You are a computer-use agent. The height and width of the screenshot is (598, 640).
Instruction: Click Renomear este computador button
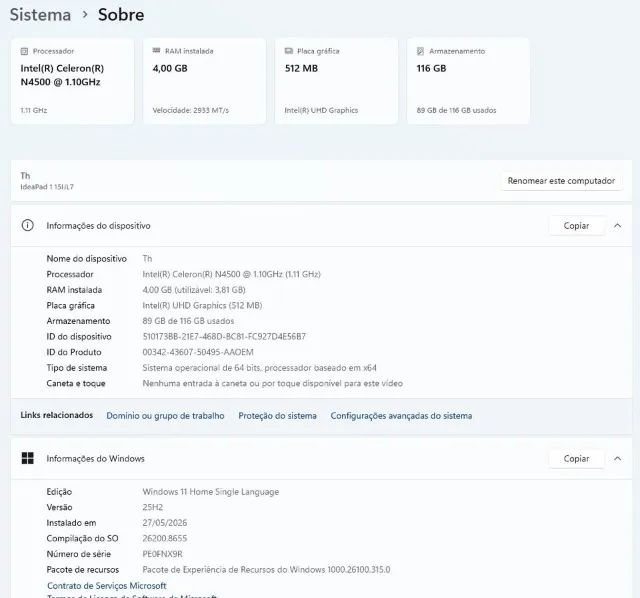coord(561,181)
